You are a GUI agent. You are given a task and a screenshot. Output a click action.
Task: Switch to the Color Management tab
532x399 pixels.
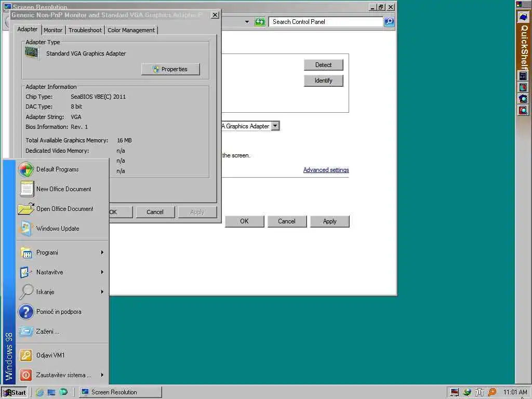coord(131,30)
